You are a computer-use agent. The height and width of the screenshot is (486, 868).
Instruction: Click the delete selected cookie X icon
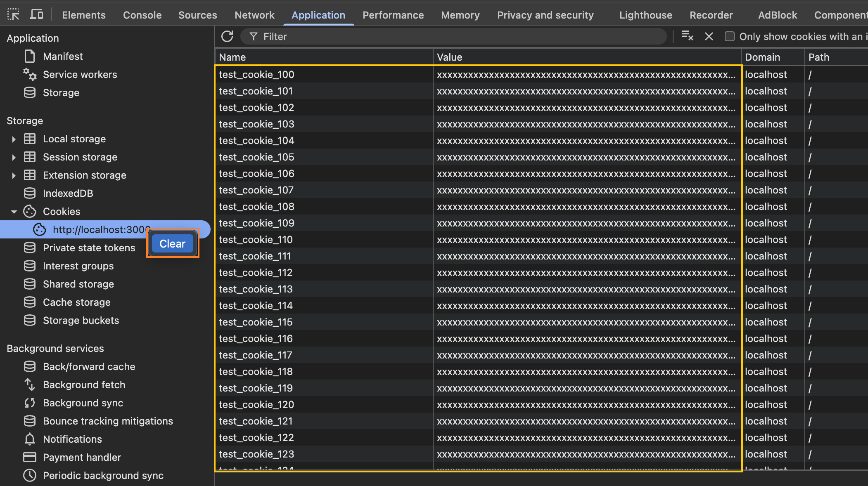click(709, 36)
